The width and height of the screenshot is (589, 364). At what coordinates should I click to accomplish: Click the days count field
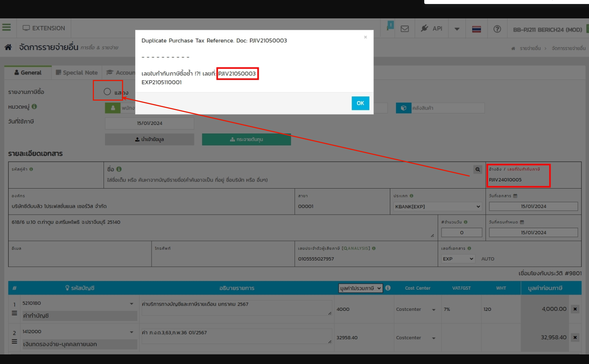(x=461, y=233)
